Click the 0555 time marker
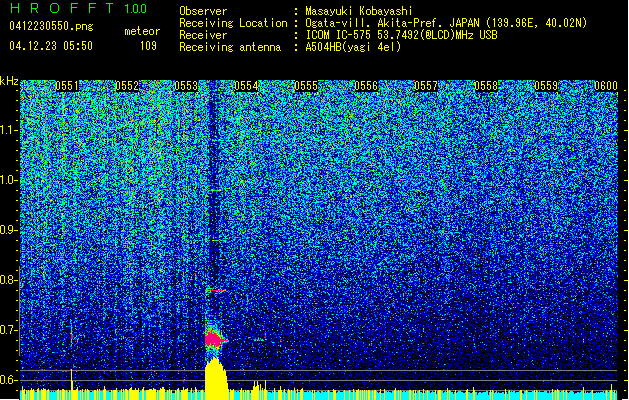Screen dimensions: 629x400 [x=306, y=86]
